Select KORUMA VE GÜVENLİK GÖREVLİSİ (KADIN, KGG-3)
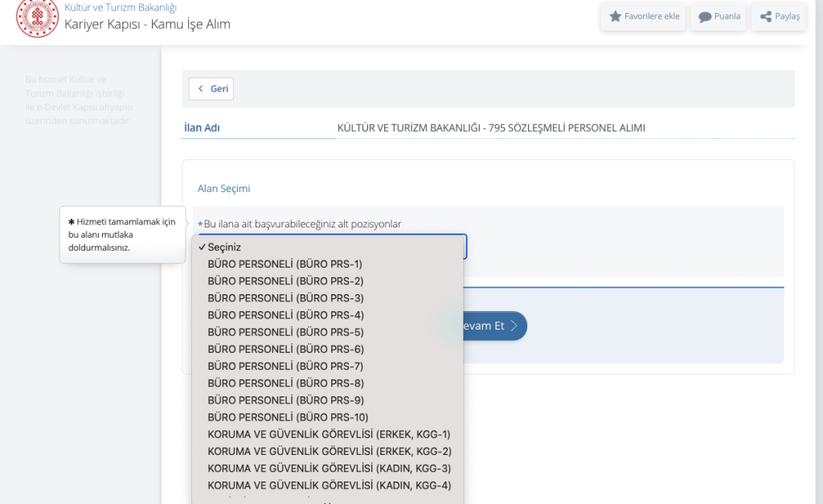 (x=329, y=468)
